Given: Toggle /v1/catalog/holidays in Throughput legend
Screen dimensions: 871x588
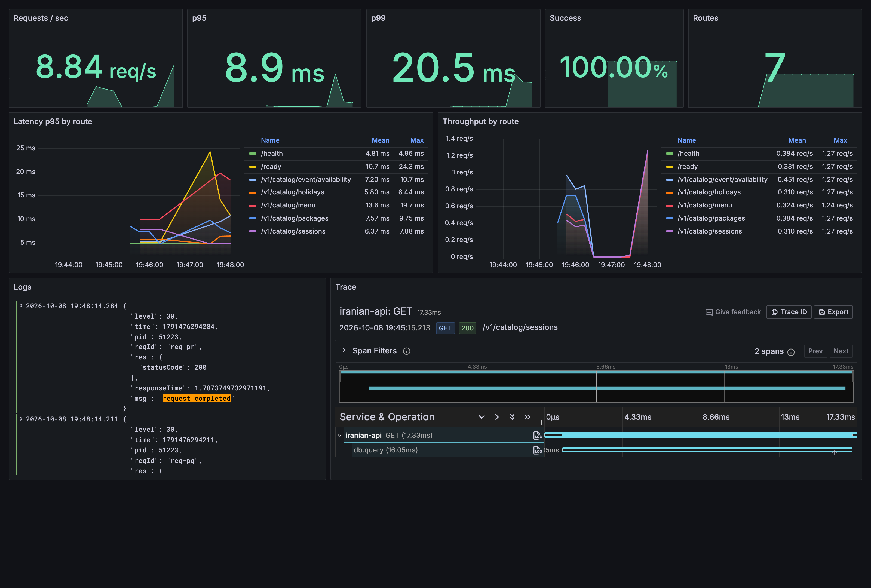Looking at the screenshot, I should pos(709,192).
